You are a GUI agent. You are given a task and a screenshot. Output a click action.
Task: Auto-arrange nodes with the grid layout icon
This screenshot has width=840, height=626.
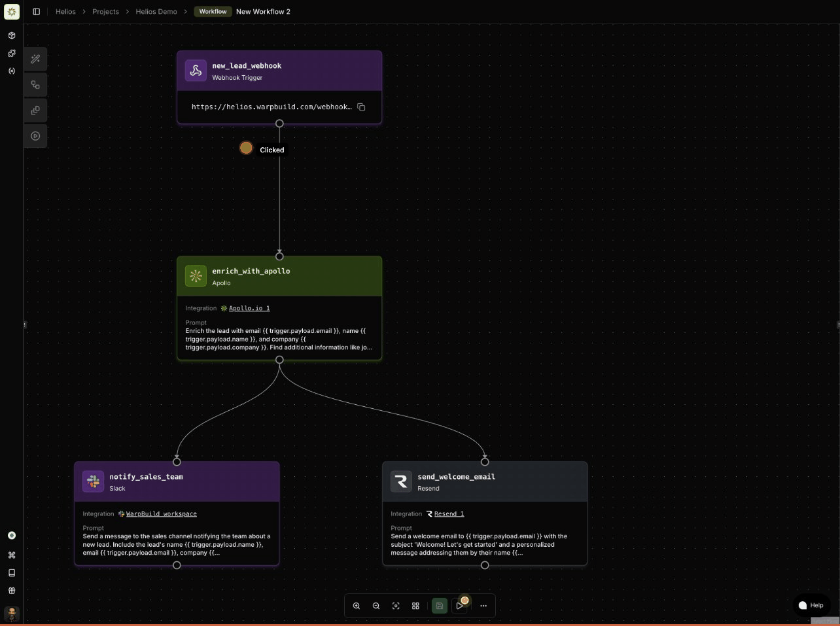tap(415, 606)
